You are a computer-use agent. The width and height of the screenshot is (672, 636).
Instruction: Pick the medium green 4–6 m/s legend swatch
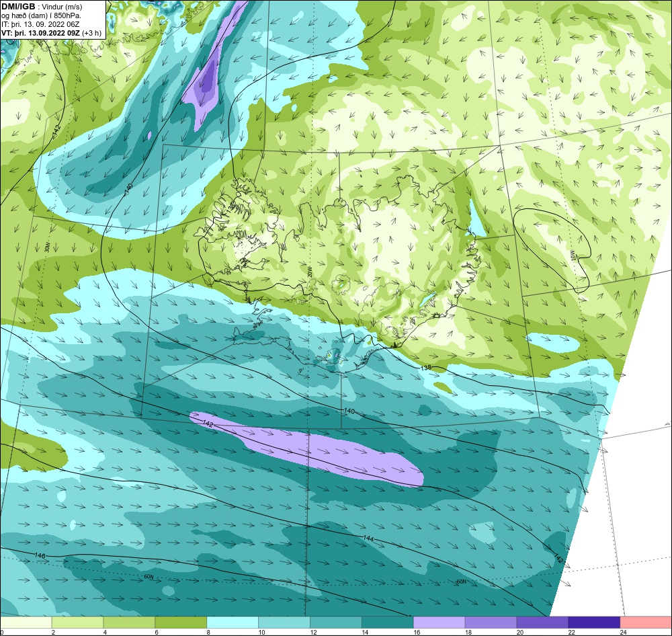pos(129,623)
